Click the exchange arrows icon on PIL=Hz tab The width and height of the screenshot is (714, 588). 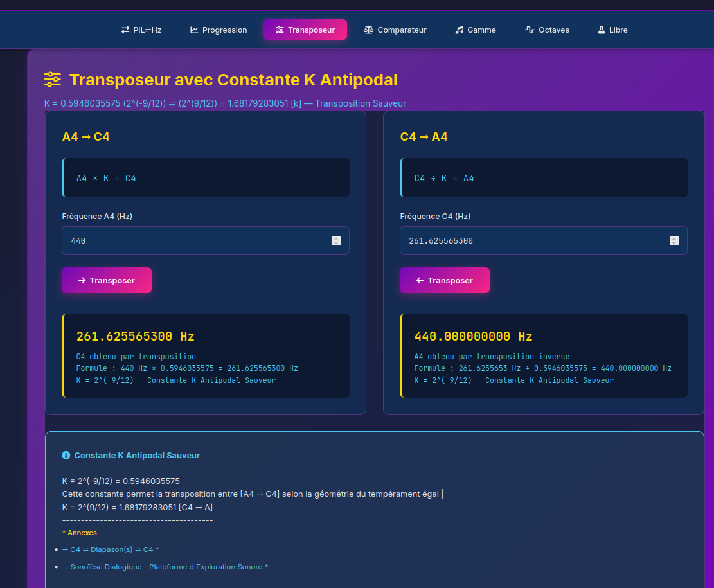pyautogui.click(x=125, y=30)
